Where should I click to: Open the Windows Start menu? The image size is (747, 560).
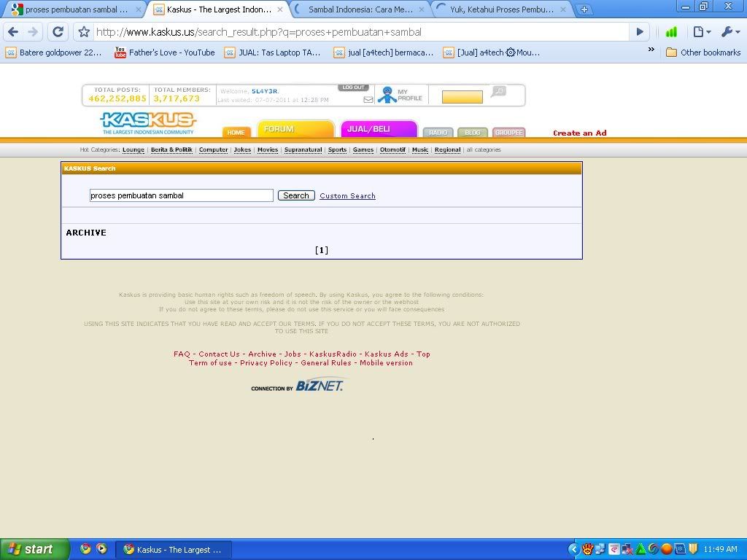(34, 549)
